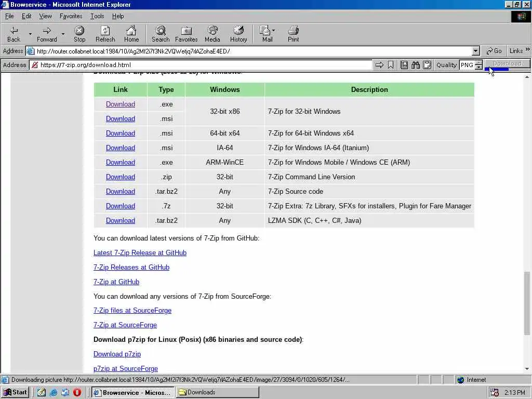Screen dimensions: 532x399
Task: Click Download link for 7-Zip Source code
Action: (121, 191)
